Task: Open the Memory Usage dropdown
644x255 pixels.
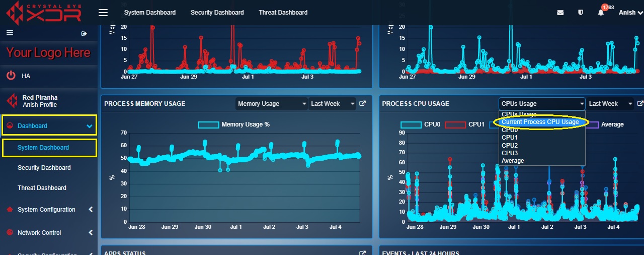Action: point(272,104)
